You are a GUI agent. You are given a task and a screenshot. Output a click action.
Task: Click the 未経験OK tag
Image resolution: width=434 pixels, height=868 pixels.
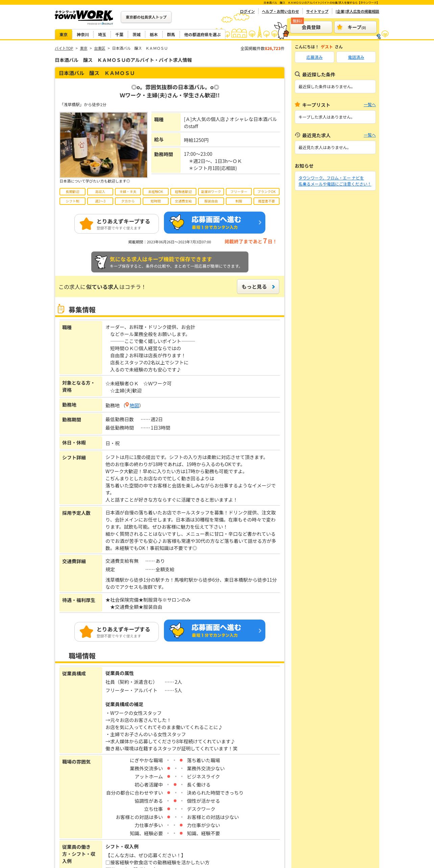pyautogui.click(x=155, y=192)
